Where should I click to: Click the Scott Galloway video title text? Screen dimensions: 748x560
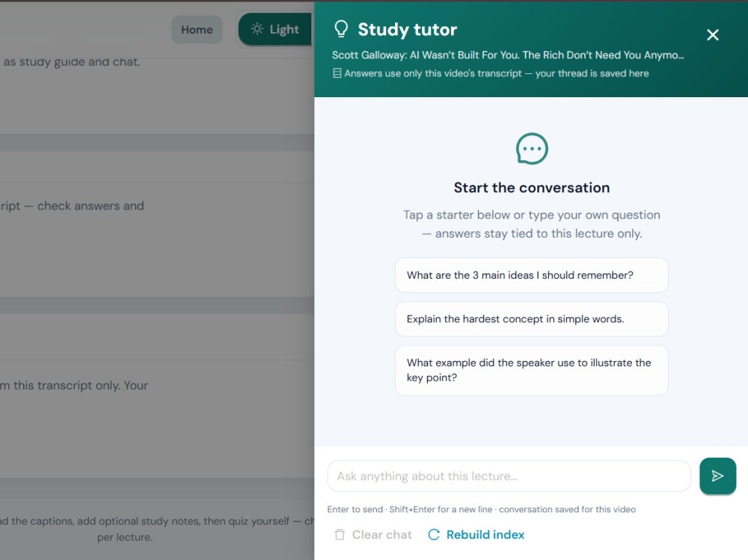(x=508, y=55)
